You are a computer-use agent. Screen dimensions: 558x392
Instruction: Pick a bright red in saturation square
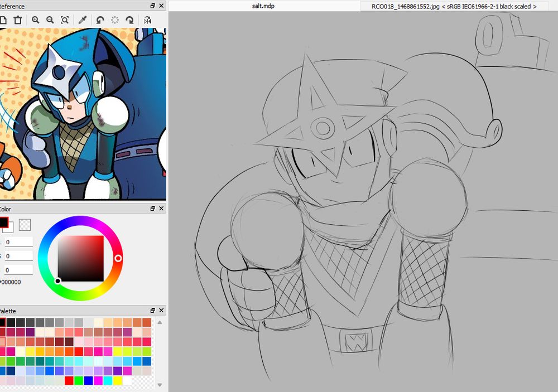[100, 238]
